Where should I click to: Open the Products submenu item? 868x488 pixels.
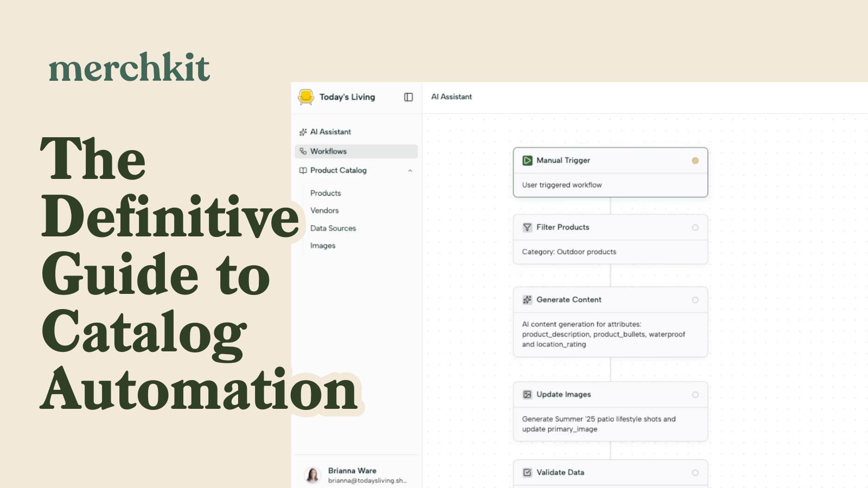click(325, 193)
